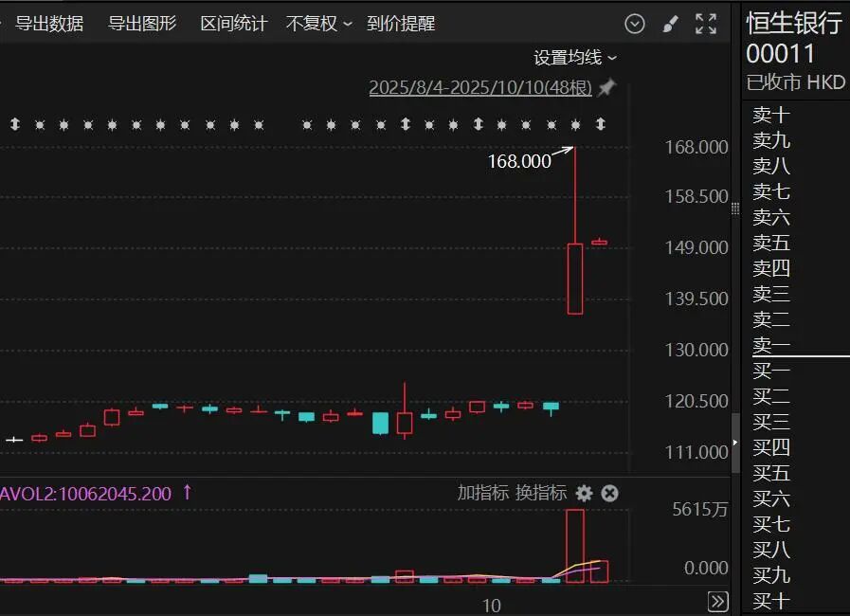The image size is (850, 616).
Task: Open the 设置均线 moving average dropdown
Action: [x=570, y=58]
